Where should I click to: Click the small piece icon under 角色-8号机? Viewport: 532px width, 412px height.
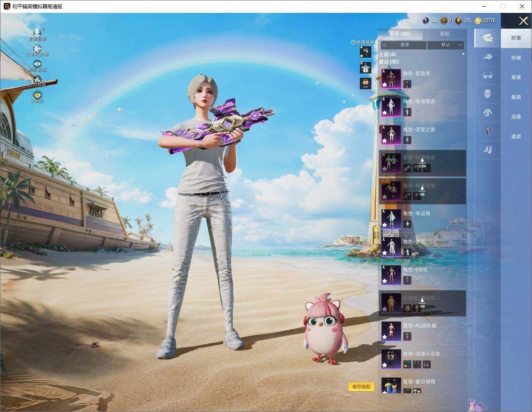[407, 280]
